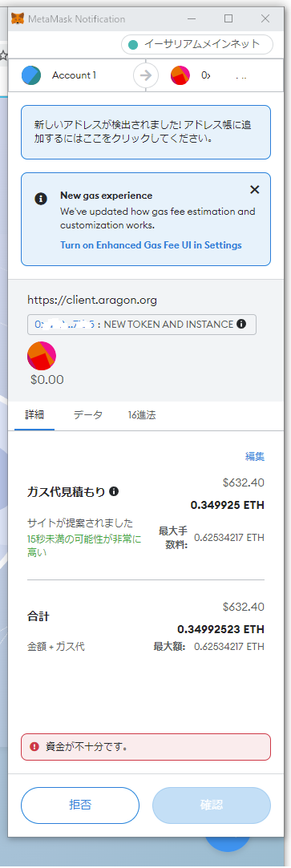Dismiss the New gas experience notice
Image resolution: width=291 pixels, height=868 pixels.
click(254, 190)
